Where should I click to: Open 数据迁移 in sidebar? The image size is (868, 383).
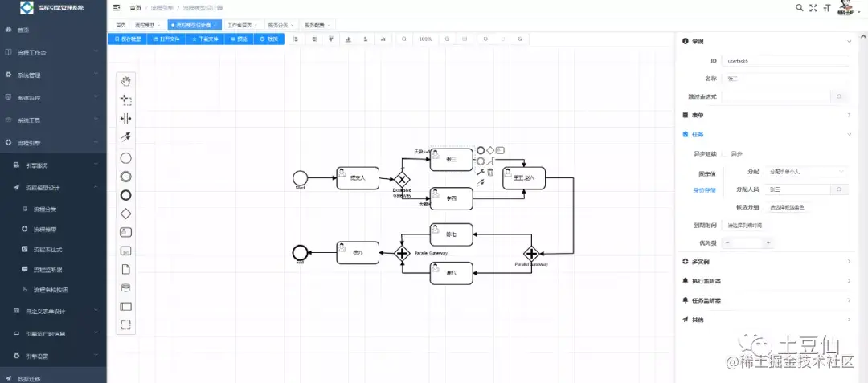coord(53,378)
